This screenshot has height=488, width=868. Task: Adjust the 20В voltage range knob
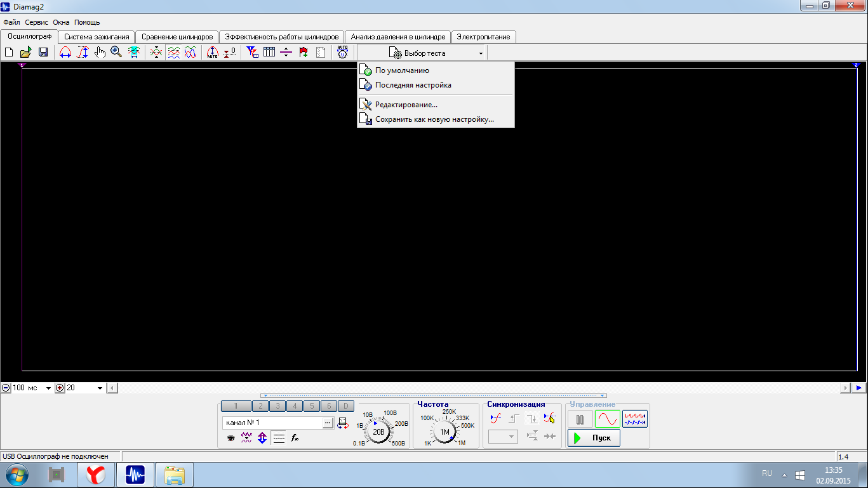(379, 432)
